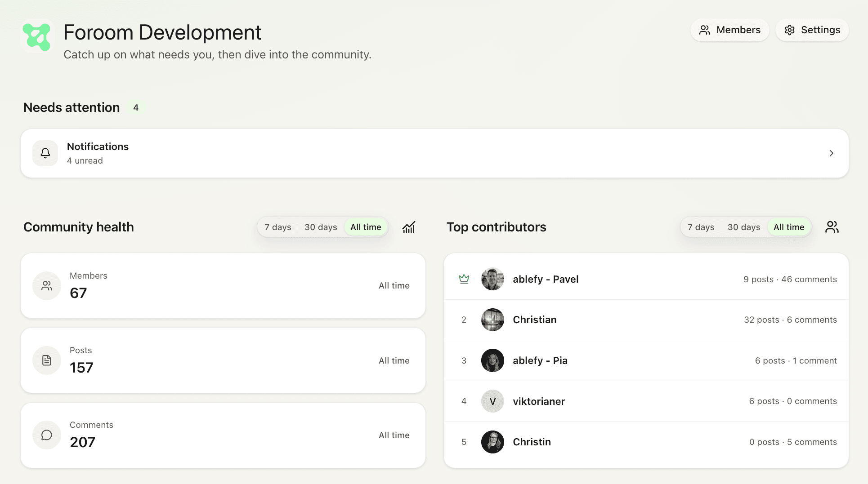868x484 pixels.
Task: Select All time in Community health filter
Action: coord(366,227)
